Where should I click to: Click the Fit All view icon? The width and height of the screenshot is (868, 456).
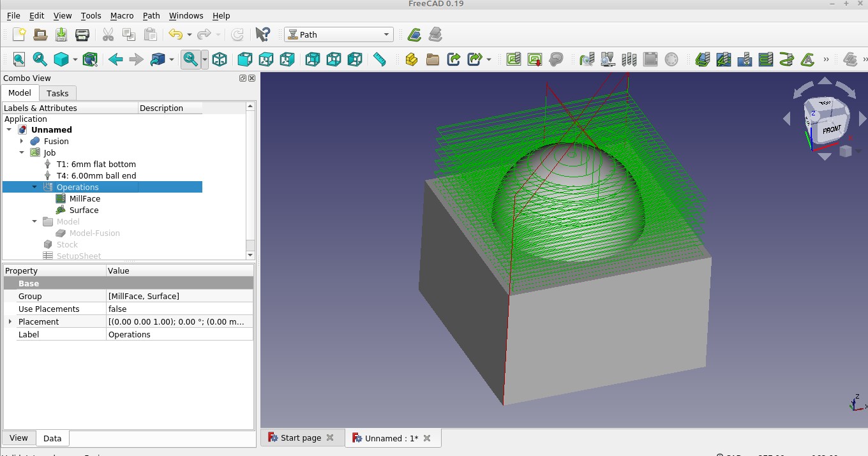coord(19,59)
